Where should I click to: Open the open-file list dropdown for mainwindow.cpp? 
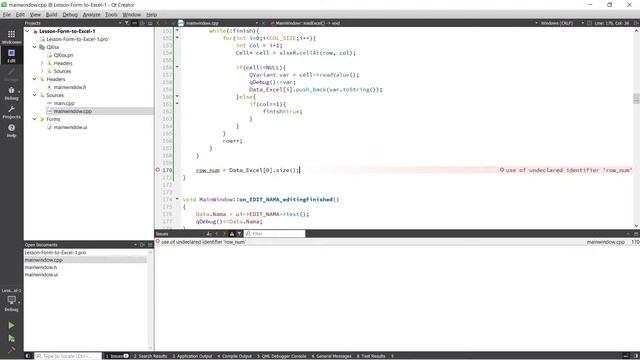click(257, 23)
